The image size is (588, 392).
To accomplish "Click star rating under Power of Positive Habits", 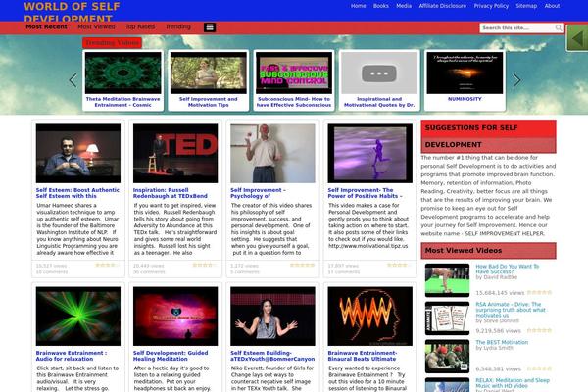I will [x=400, y=265].
